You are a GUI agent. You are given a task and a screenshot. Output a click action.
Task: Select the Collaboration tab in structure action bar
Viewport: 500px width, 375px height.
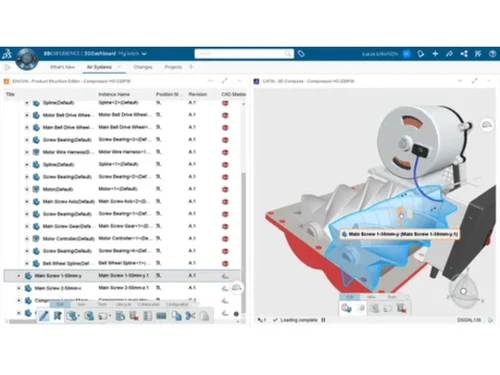tap(148, 304)
